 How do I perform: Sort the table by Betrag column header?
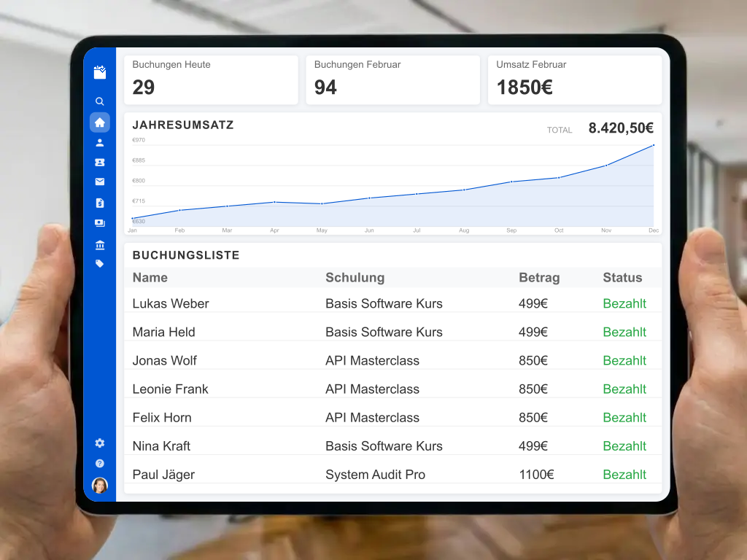coord(539,278)
